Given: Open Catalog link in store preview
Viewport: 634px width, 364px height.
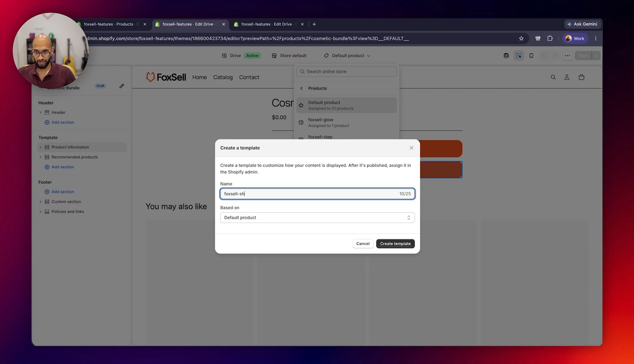Looking at the screenshot, I should [223, 77].
